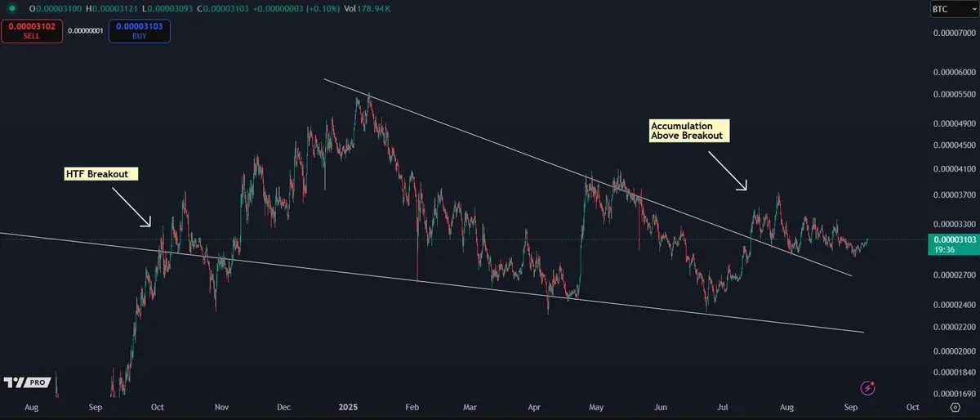980x420 pixels.
Task: Open chart settings hexagon gear icon
Action: tap(955, 406)
